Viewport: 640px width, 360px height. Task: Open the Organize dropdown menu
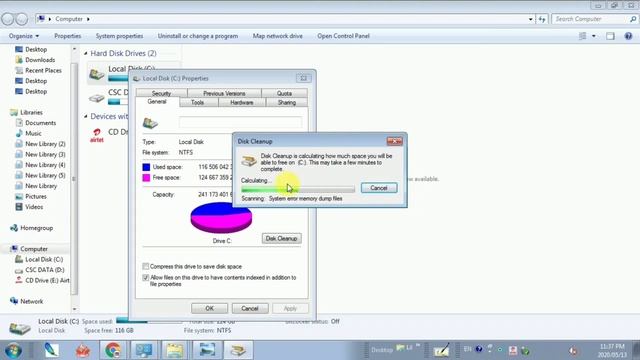coord(24,36)
